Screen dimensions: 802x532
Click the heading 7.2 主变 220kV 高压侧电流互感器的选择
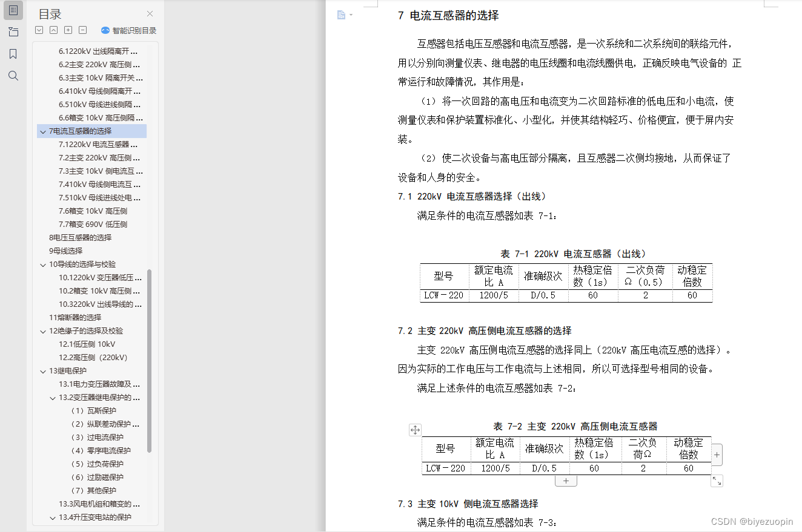coord(485,331)
